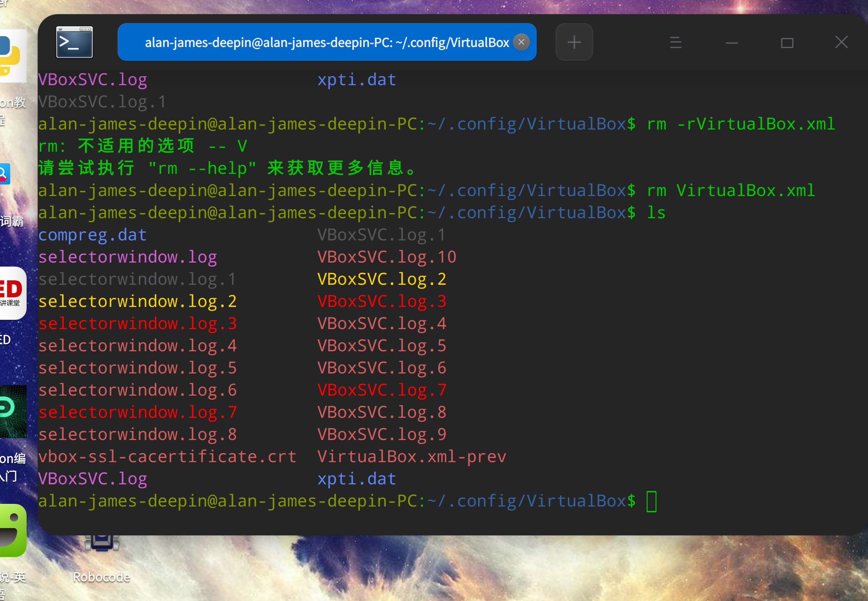Click the VBoxSVC.log.10 entry
Viewport: 868px width, 601px height.
pos(386,257)
